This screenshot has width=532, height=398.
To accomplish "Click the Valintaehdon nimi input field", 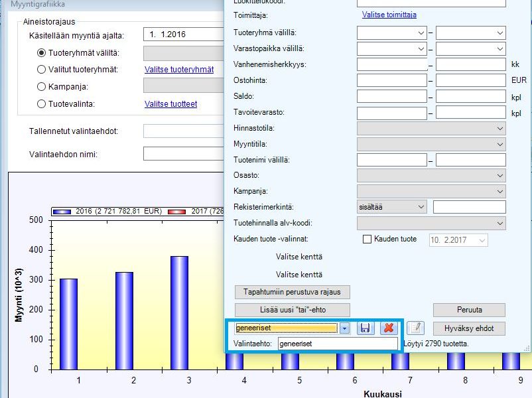I will click(184, 154).
